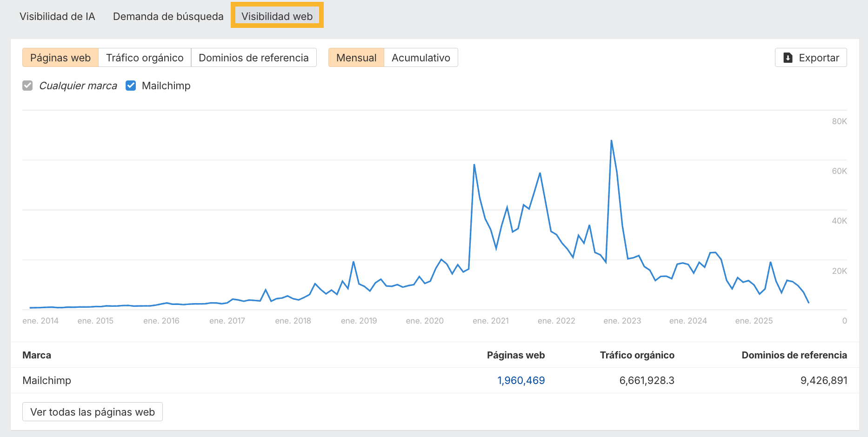Click the highest peak on the chart line
This screenshot has height=437, width=868.
tap(611, 140)
